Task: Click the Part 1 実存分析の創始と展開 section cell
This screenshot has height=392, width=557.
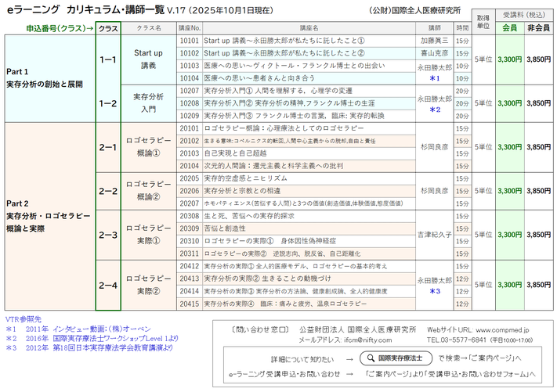Action: [50, 78]
